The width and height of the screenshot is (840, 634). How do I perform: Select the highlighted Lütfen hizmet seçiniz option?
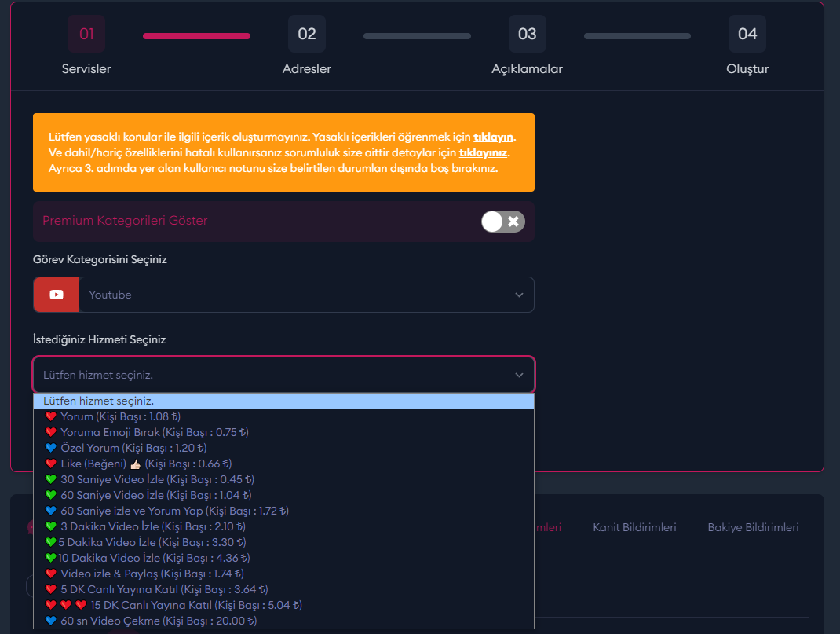(x=283, y=401)
